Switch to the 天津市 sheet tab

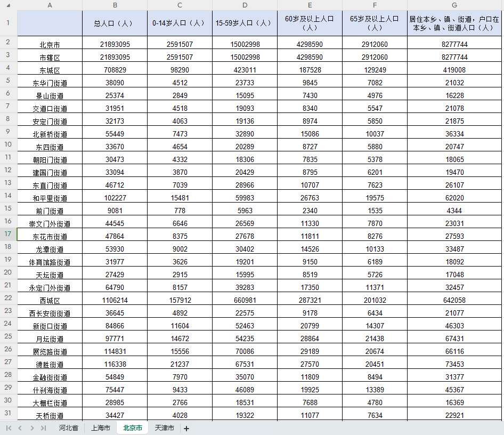coord(165,428)
